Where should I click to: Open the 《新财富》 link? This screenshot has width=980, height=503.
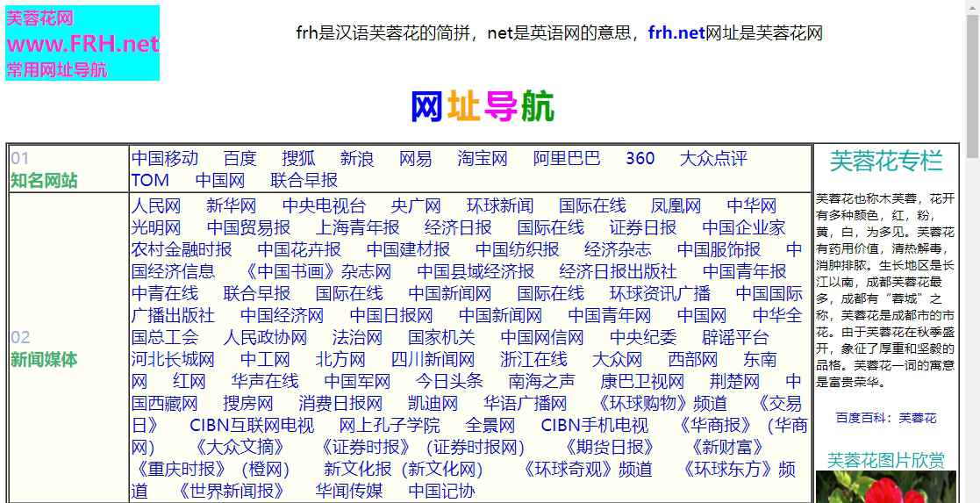click(726, 448)
